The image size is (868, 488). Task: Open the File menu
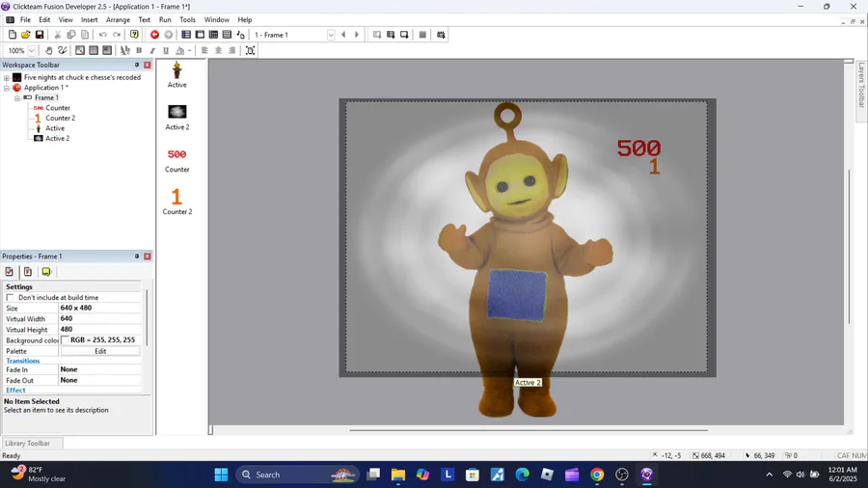[25, 19]
